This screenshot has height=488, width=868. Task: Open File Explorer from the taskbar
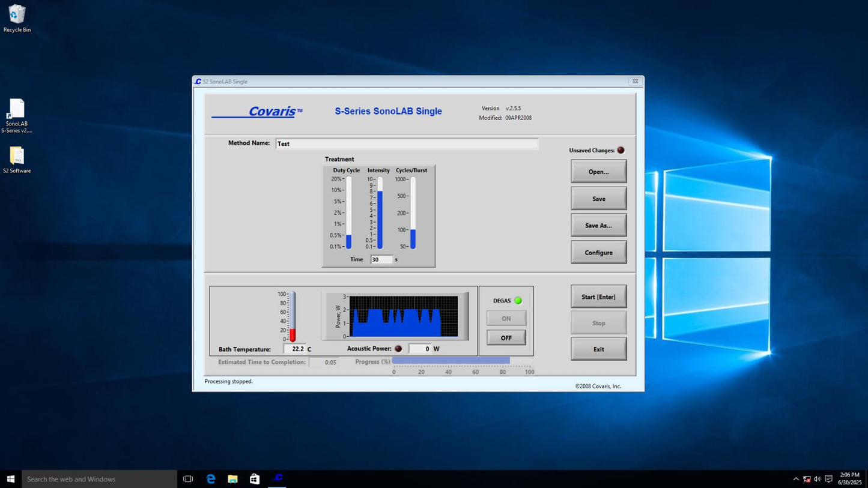[232, 479]
